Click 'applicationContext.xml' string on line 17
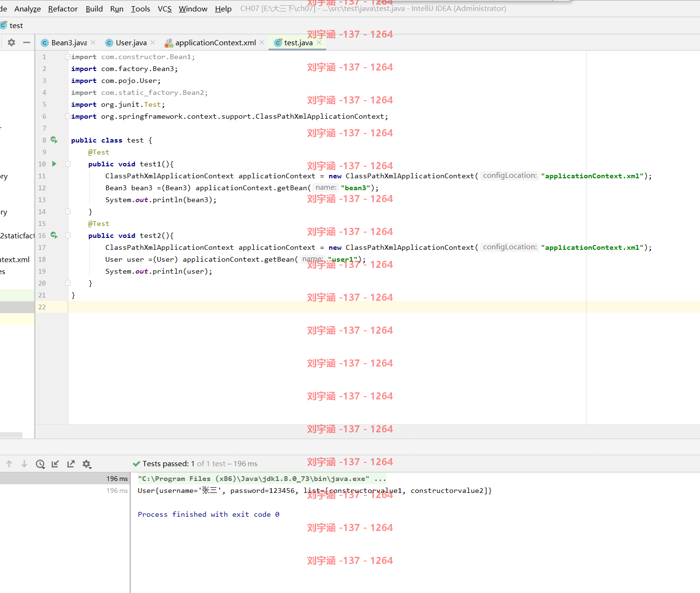The width and height of the screenshot is (700, 593). (592, 247)
